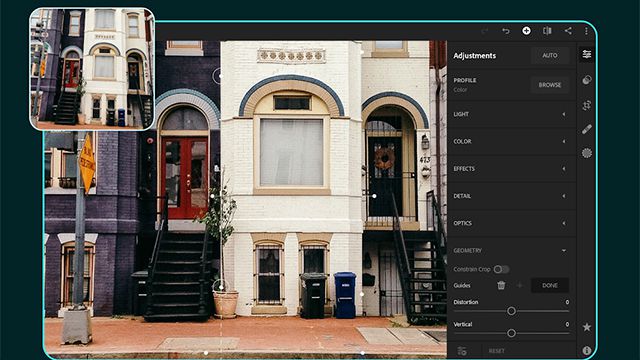Browse color profiles

coord(550,85)
